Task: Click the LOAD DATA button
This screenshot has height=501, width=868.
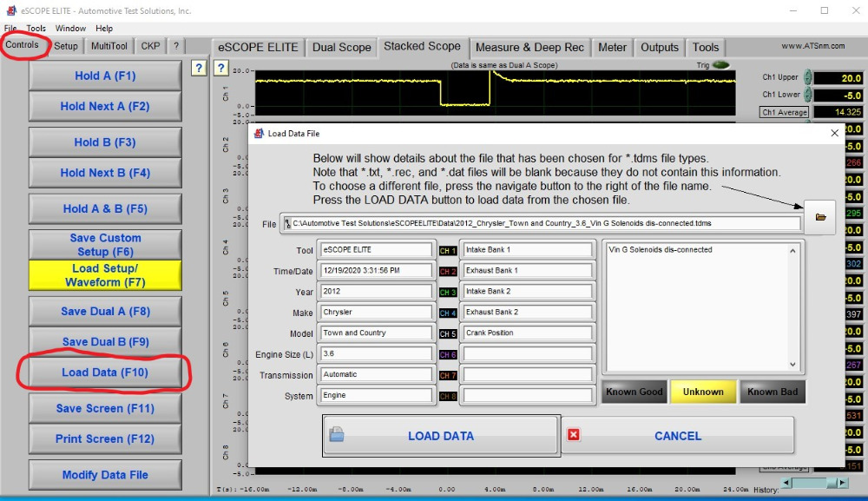Action: 441,436
